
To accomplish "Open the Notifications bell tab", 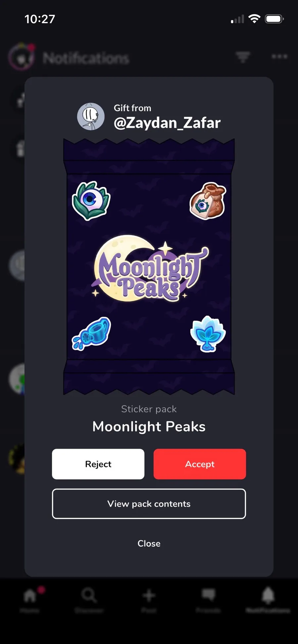I will pos(268,599).
